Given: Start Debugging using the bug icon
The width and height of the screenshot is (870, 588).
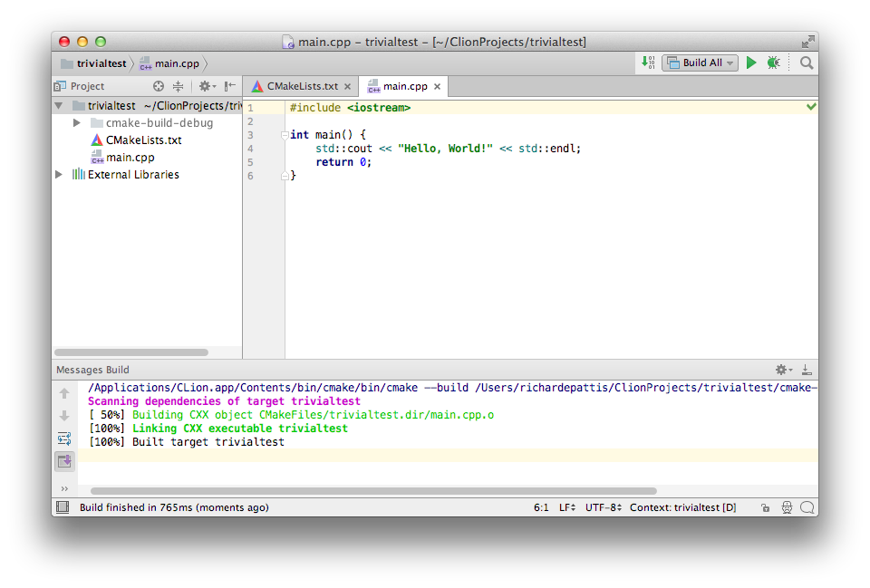Looking at the screenshot, I should click(x=772, y=63).
